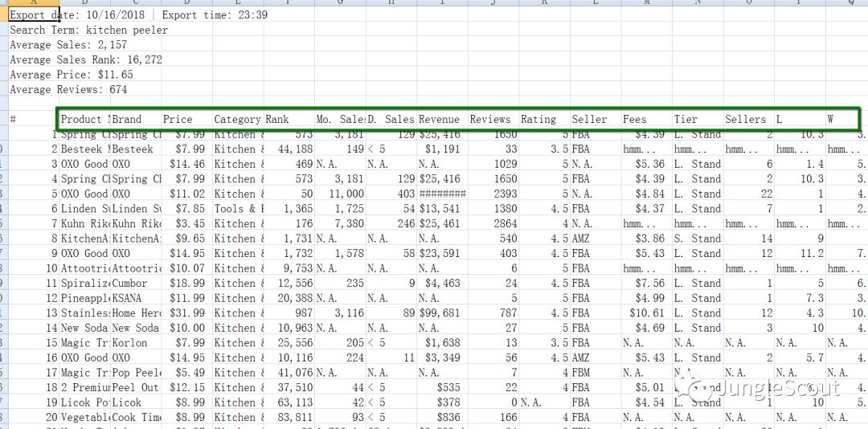Select the reviews cell 2864
Viewport: 868px width, 429px height.
493,223
